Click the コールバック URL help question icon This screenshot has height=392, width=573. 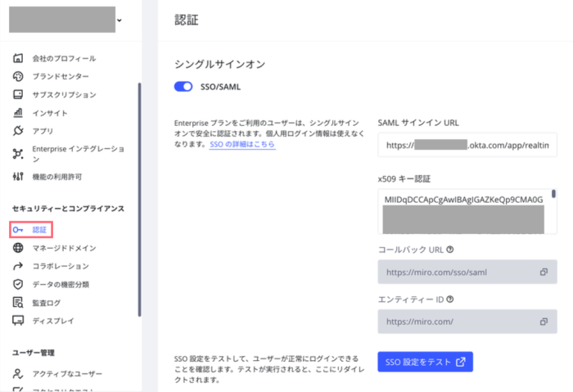[449, 250]
